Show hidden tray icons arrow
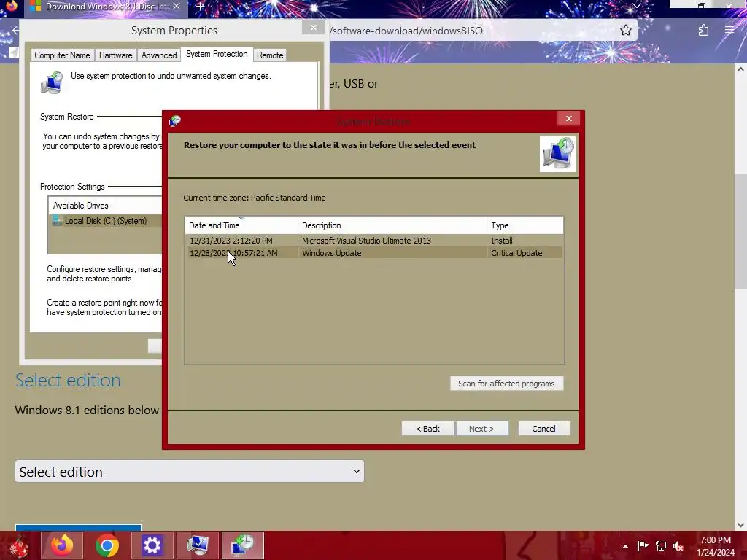Image resolution: width=747 pixels, height=560 pixels. (x=625, y=546)
